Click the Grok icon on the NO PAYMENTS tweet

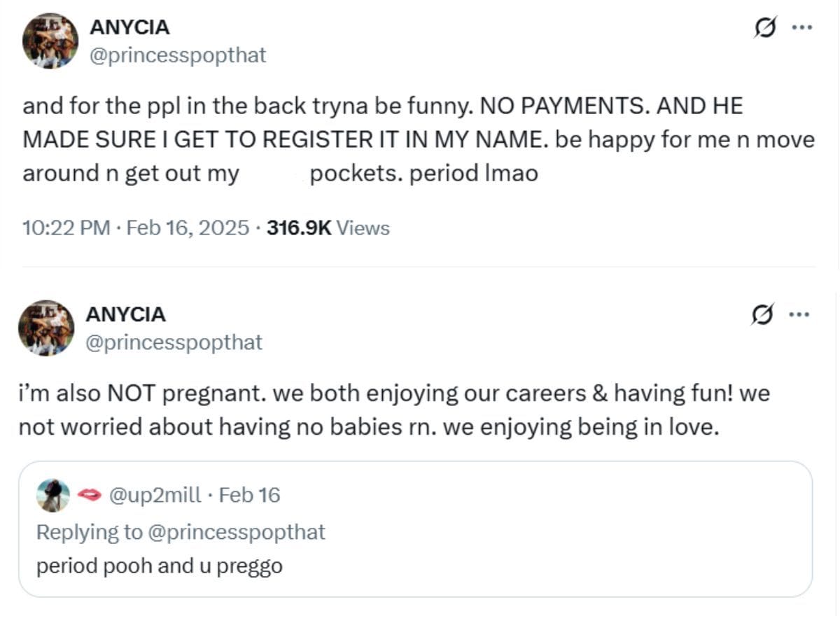pos(765,28)
